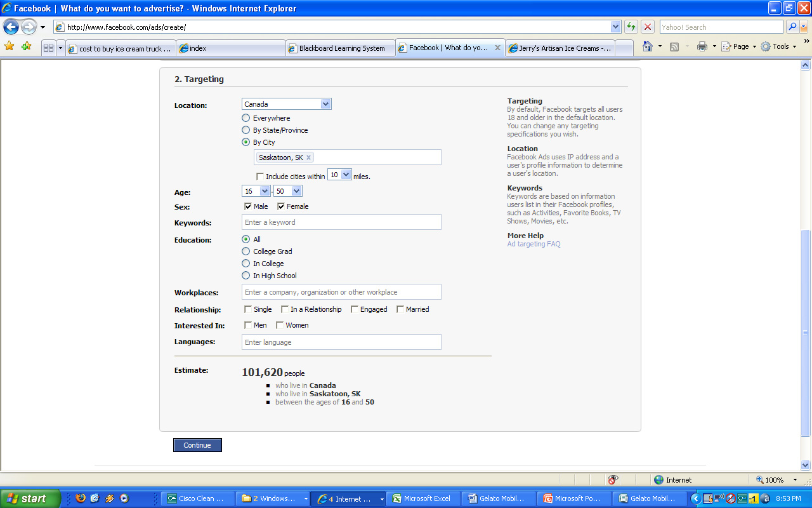Switch to Blackboard Learning System tab

(x=341, y=48)
